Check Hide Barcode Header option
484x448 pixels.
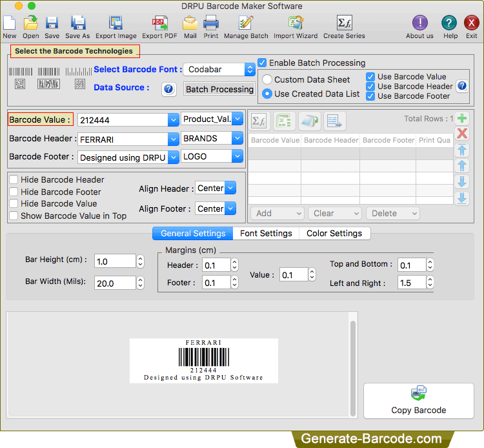[14, 179]
